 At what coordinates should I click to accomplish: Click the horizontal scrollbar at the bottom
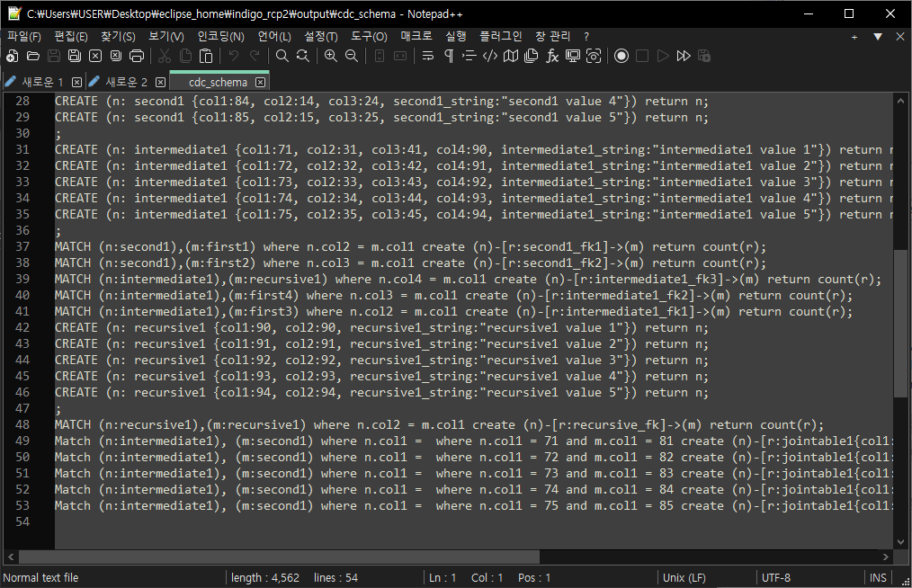(x=270, y=557)
